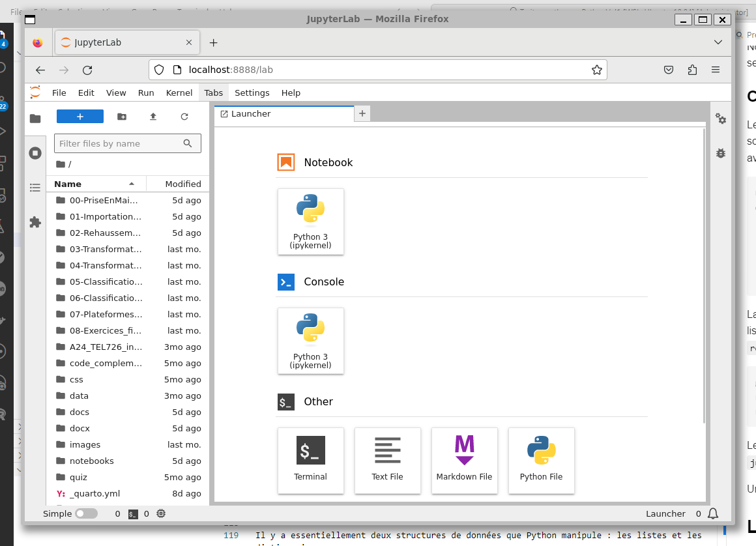This screenshot has width=756, height=546.
Task: Focus the Filter files by name field
Action: 127,143
